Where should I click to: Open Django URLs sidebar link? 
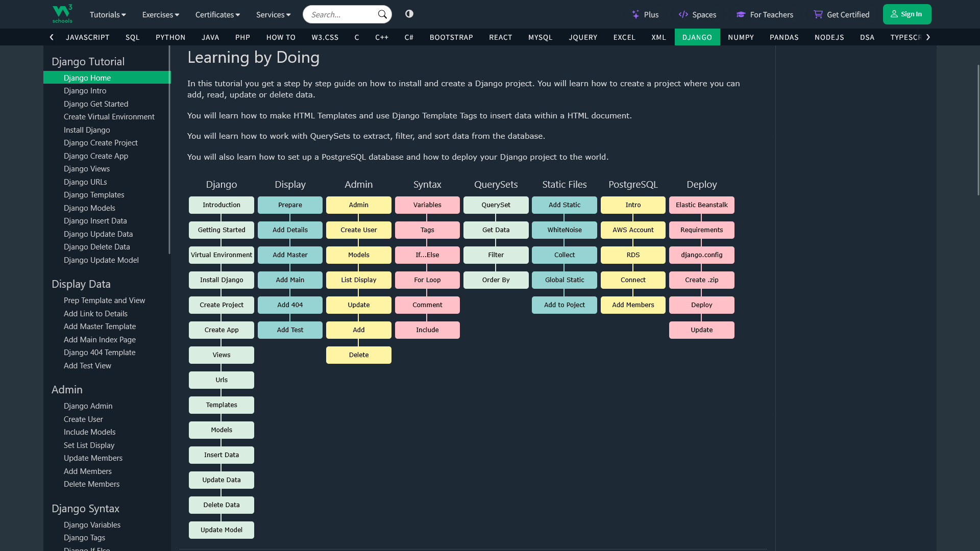click(107, 182)
